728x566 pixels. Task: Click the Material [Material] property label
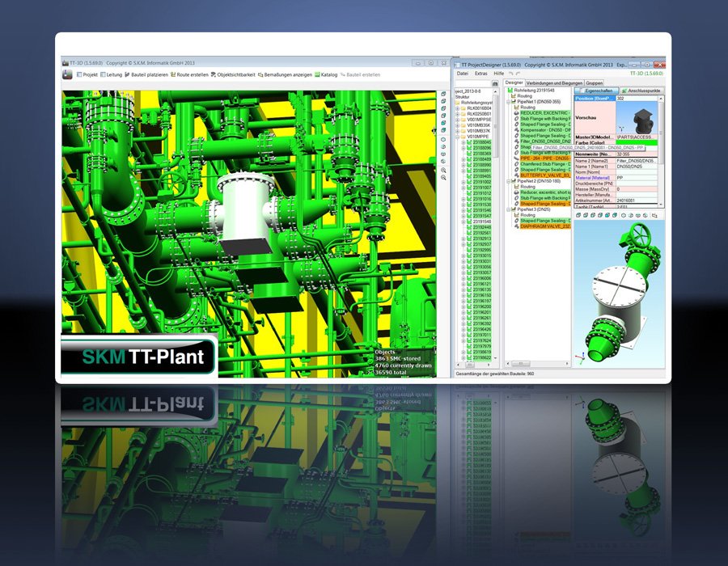[592, 178]
